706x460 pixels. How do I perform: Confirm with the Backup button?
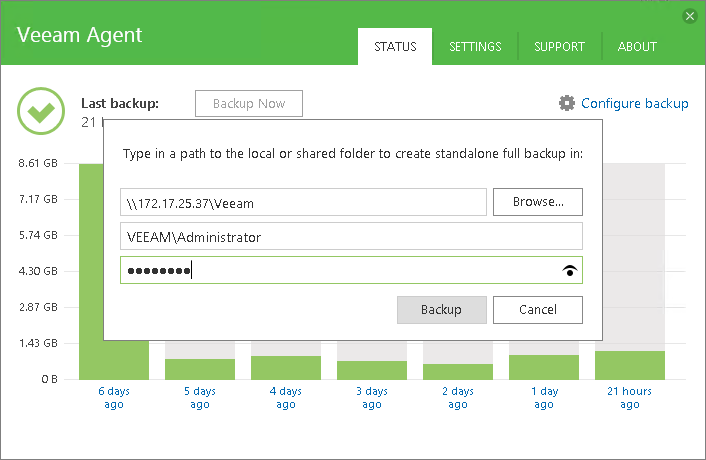pyautogui.click(x=441, y=310)
